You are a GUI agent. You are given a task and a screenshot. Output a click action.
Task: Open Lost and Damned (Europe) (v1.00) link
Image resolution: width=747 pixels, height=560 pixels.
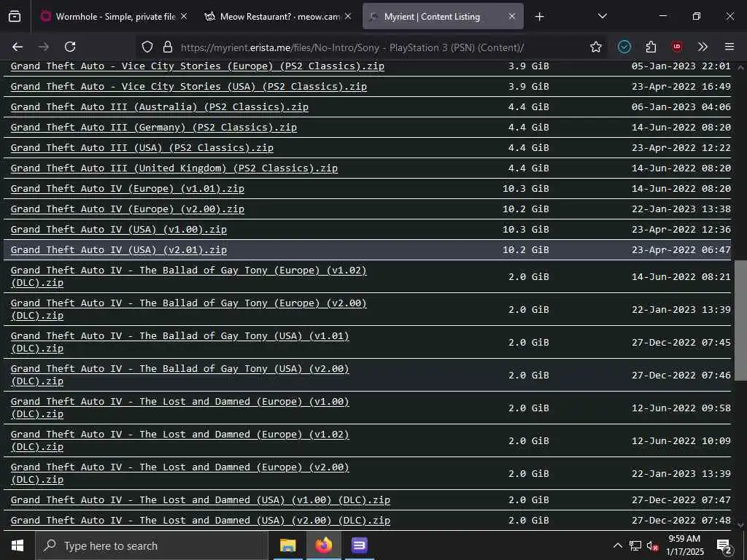click(179, 408)
